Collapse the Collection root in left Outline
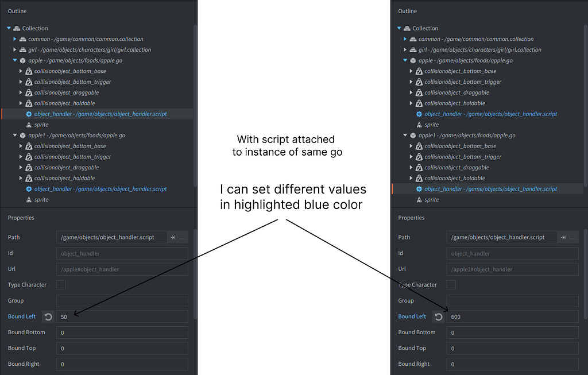The width and height of the screenshot is (588, 375). pos(8,28)
